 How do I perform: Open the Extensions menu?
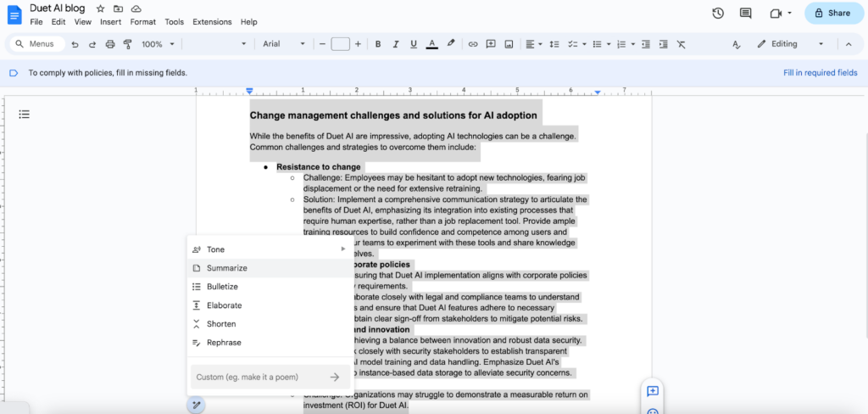tap(212, 22)
